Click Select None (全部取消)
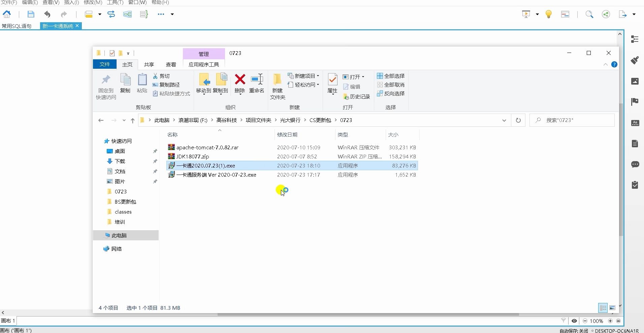644x333 pixels. [x=391, y=85]
